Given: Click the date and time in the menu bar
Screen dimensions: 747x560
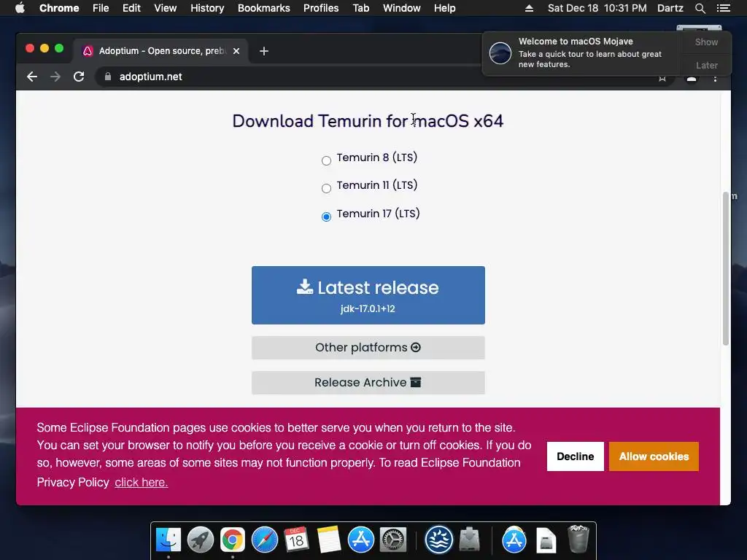Looking at the screenshot, I should (597, 8).
